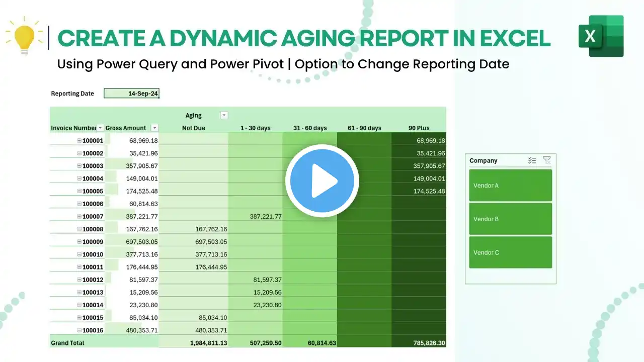This screenshot has width=644, height=362.
Task: Collapse invoice 100009 row
Action: pyautogui.click(x=79, y=242)
